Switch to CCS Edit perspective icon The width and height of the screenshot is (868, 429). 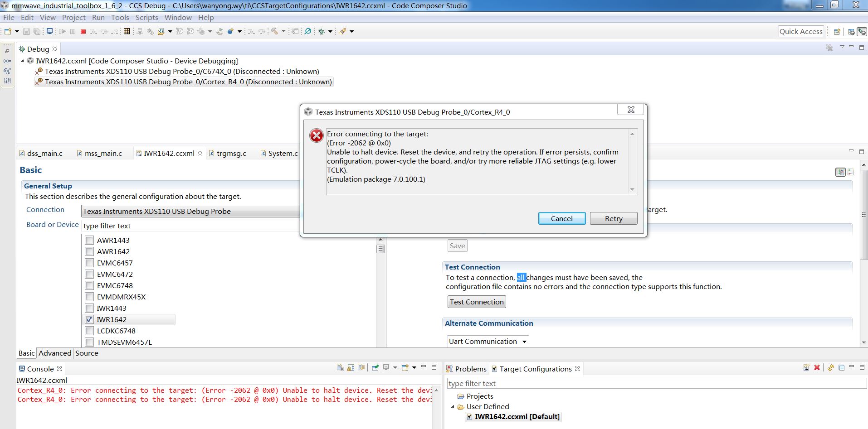pyautogui.click(x=851, y=32)
